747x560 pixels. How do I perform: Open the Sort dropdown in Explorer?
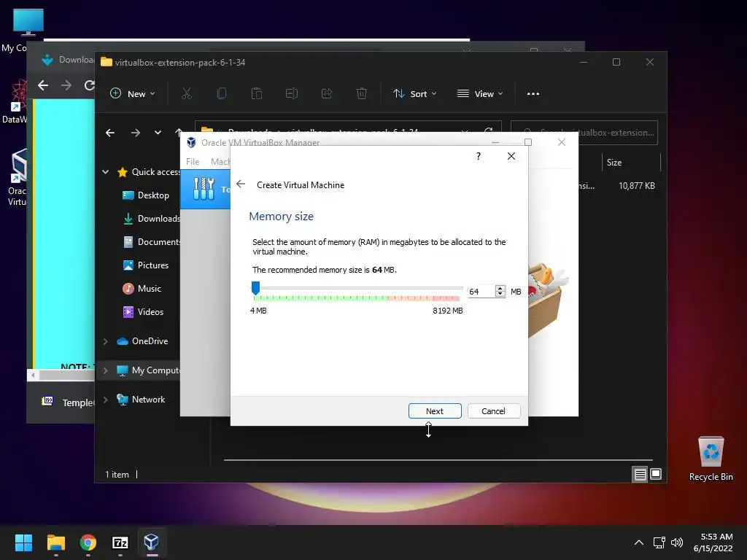click(x=414, y=94)
